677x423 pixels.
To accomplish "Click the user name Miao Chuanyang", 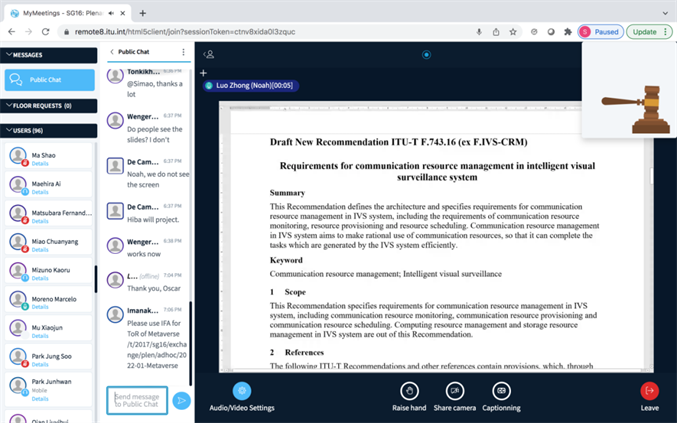I will pos(55,241).
